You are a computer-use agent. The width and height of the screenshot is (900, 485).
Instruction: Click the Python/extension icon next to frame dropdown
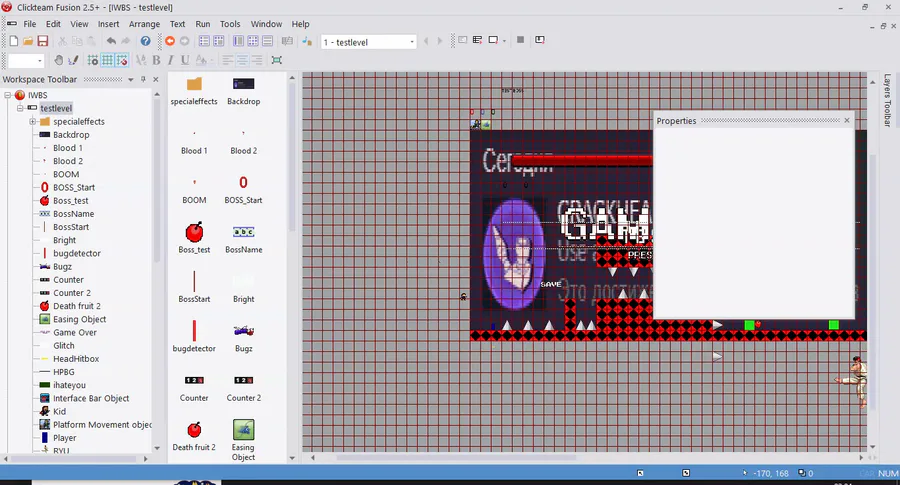307,41
